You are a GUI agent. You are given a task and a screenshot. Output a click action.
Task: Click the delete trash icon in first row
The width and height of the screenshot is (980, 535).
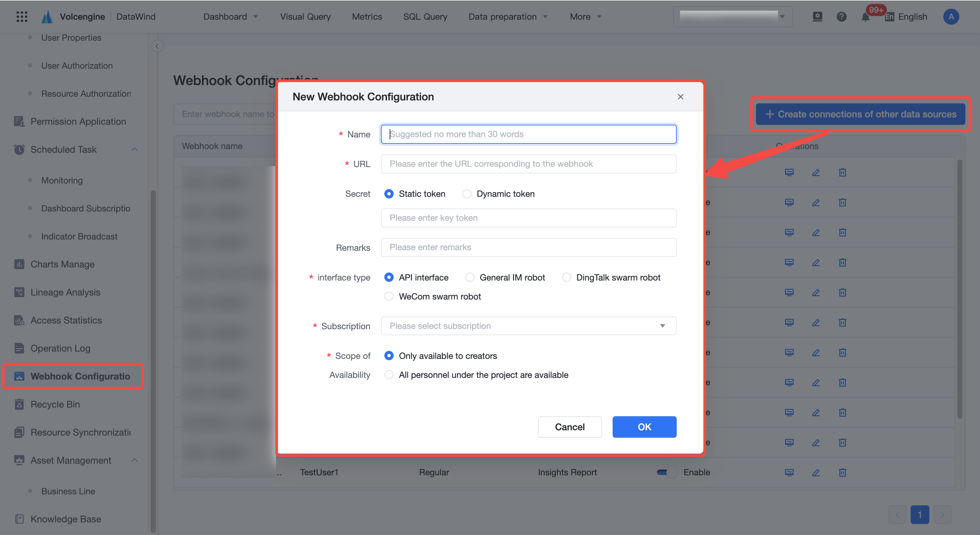(x=843, y=172)
